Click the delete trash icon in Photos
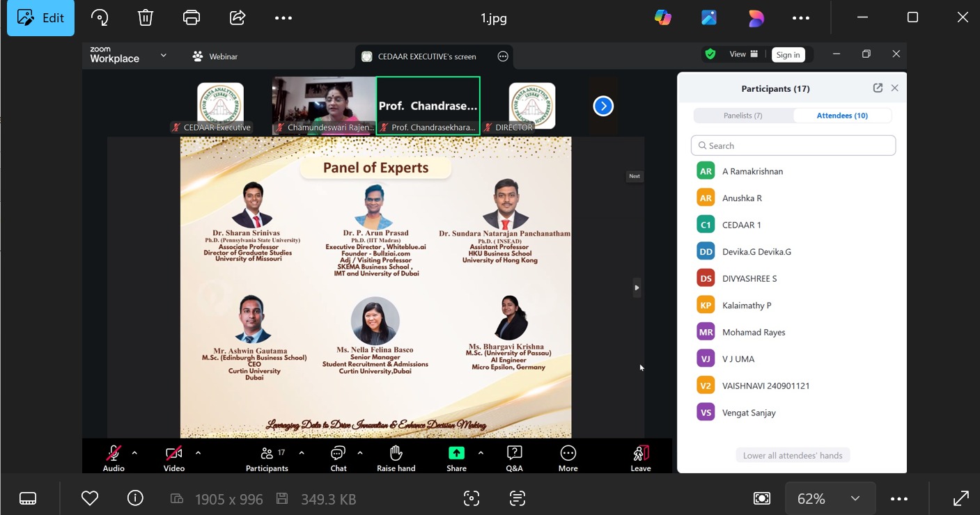The image size is (980, 515). (x=146, y=18)
